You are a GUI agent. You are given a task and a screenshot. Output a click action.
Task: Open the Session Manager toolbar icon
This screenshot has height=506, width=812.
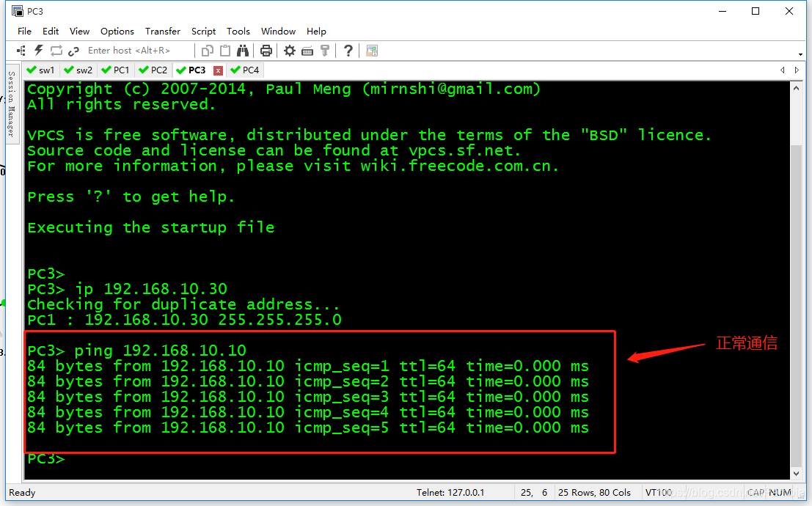[21, 51]
